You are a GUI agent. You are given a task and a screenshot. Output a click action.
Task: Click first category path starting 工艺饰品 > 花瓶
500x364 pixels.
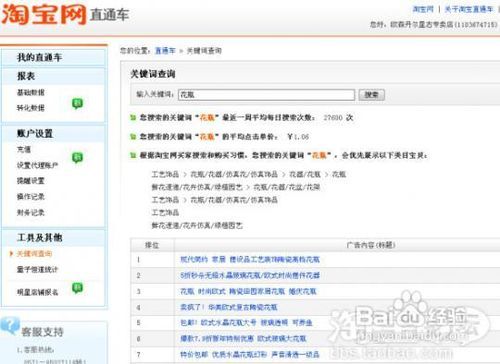tap(249, 174)
